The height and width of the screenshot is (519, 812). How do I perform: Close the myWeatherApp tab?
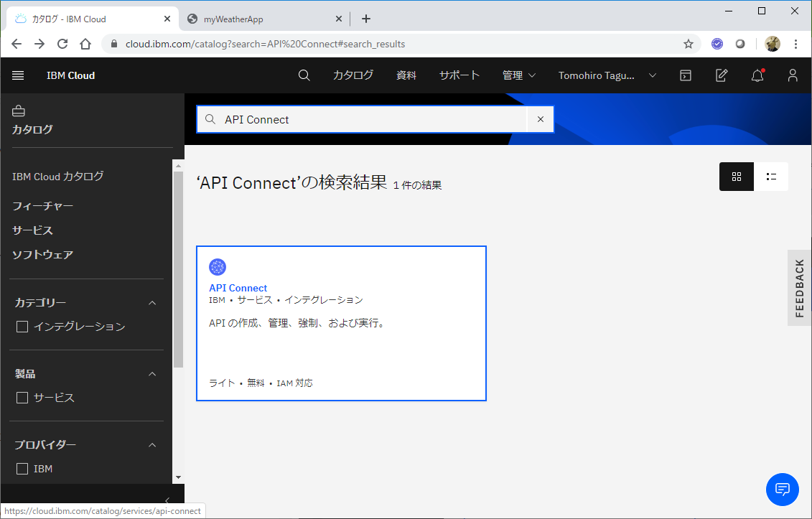[x=339, y=19]
